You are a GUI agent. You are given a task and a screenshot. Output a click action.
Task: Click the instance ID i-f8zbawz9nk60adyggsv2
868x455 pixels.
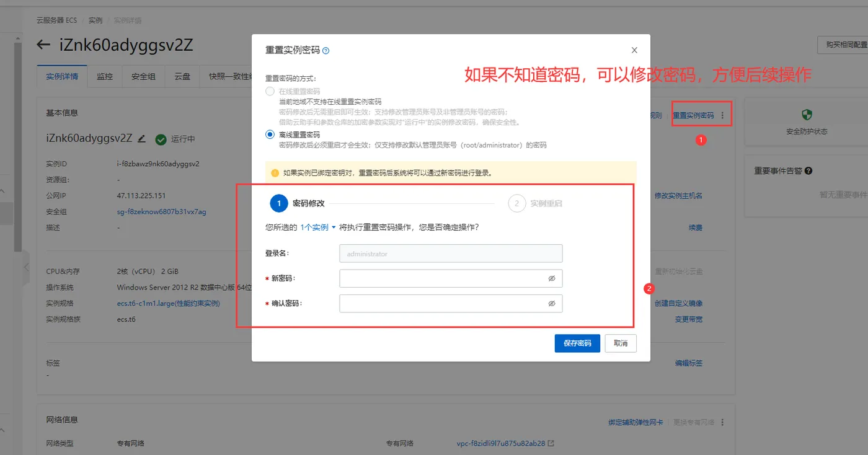coord(158,164)
